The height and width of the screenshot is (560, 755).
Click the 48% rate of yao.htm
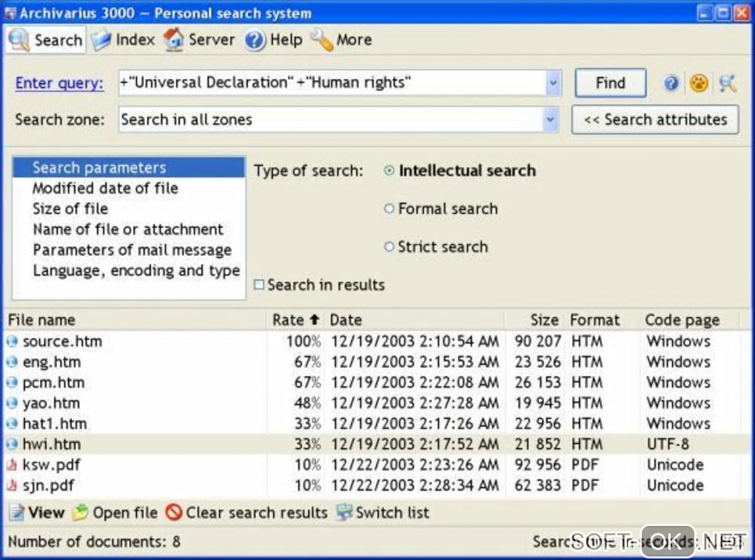(307, 403)
